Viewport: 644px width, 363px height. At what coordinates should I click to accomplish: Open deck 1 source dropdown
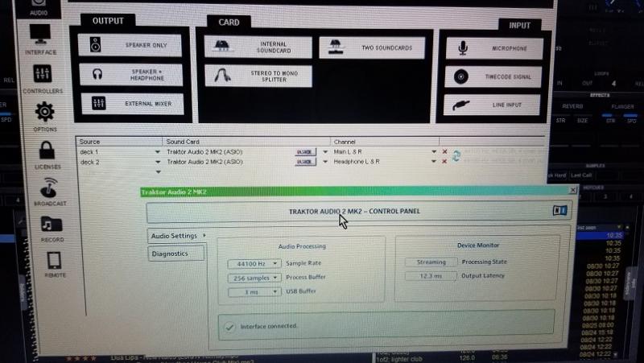(x=157, y=152)
